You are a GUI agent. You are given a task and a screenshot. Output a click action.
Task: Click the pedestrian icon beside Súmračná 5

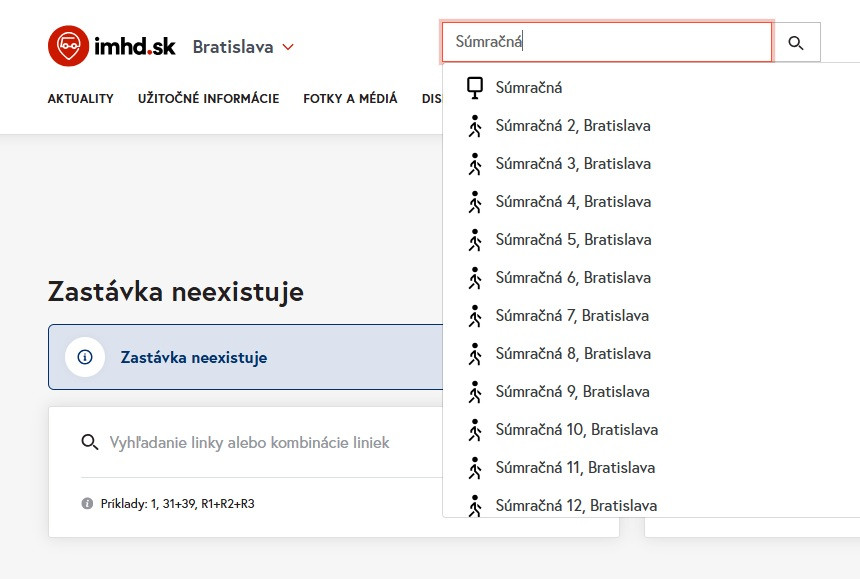(x=475, y=240)
